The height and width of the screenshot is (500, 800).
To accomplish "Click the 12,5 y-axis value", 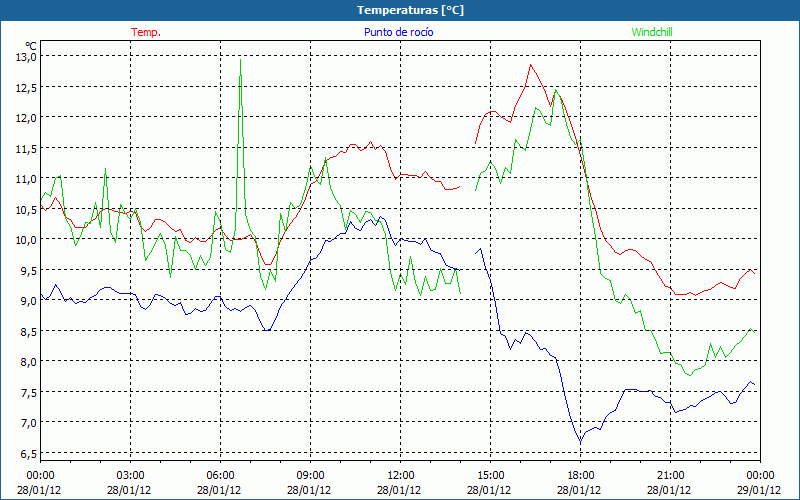I will pos(26,87).
